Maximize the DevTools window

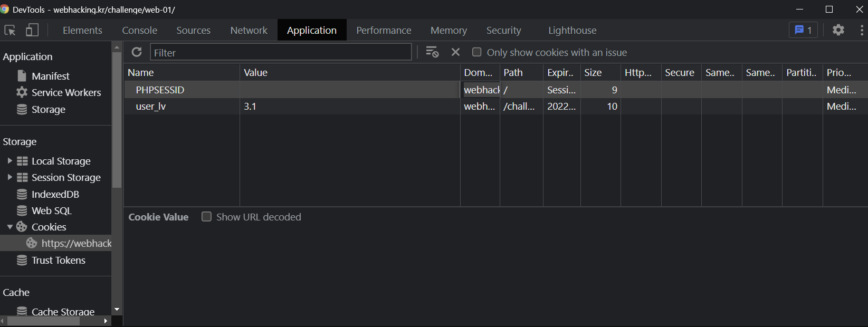click(x=829, y=9)
